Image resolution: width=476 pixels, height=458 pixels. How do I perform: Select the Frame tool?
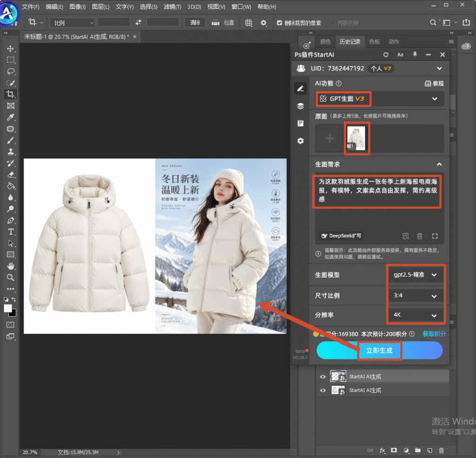pyautogui.click(x=11, y=106)
